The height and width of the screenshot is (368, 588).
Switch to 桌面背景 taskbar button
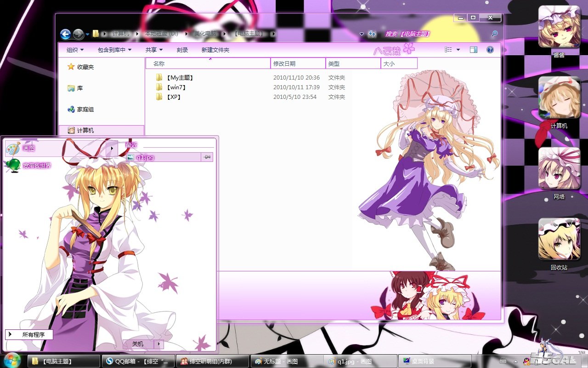[x=435, y=361]
